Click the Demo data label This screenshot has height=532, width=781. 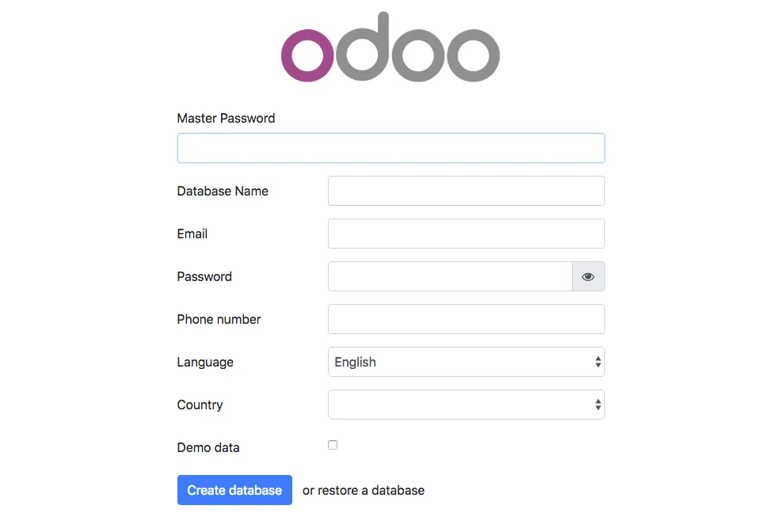208,447
